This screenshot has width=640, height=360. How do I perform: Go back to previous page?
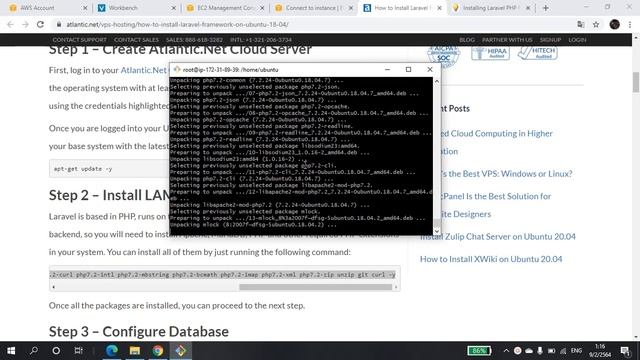pyautogui.click(x=10, y=24)
